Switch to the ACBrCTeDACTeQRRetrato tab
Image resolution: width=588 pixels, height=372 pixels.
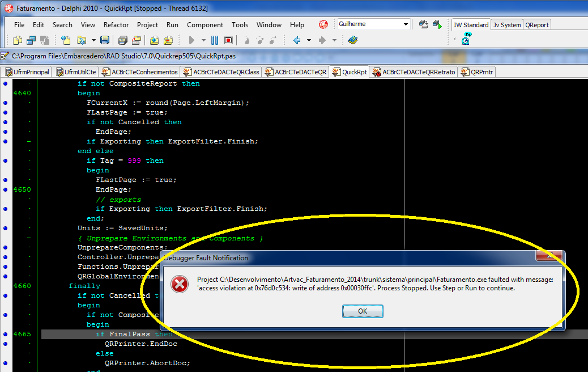(414, 71)
